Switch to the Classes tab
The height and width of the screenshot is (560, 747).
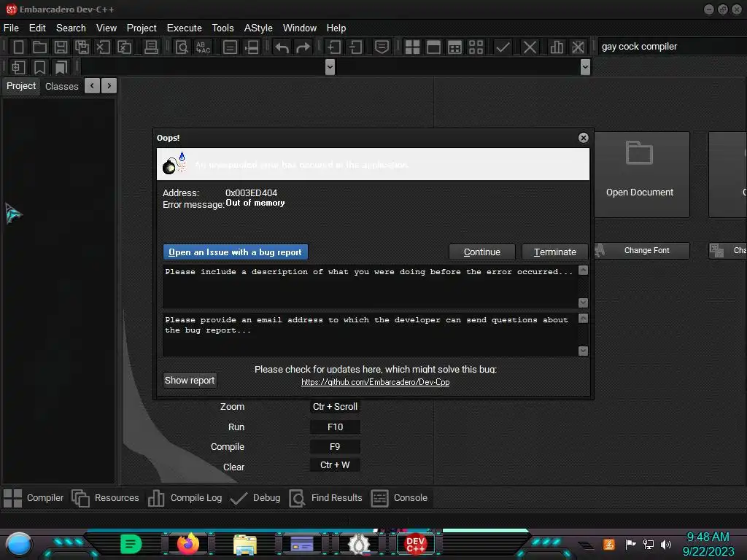tap(62, 86)
